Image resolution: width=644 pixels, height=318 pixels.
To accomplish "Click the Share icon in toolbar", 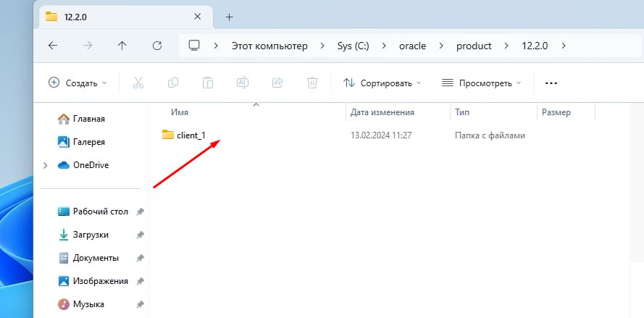I will (x=277, y=83).
